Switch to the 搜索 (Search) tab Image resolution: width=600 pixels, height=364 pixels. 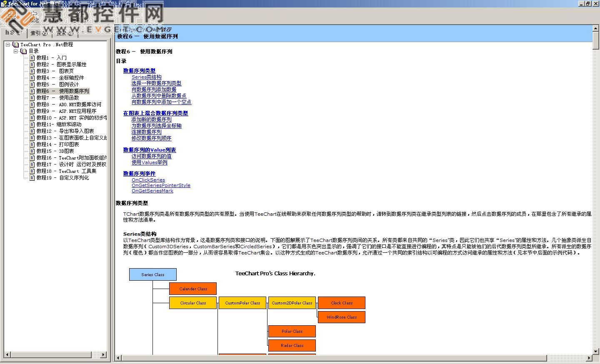(65, 33)
